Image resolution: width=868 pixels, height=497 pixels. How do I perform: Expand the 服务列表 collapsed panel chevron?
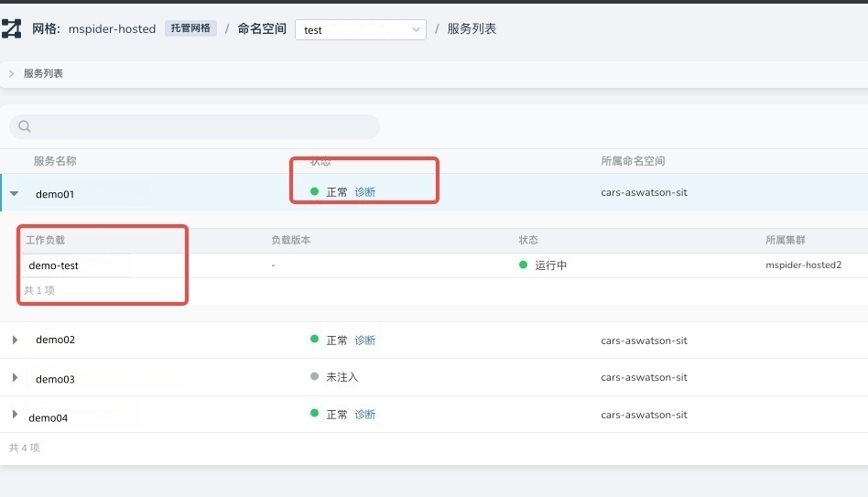click(x=11, y=73)
